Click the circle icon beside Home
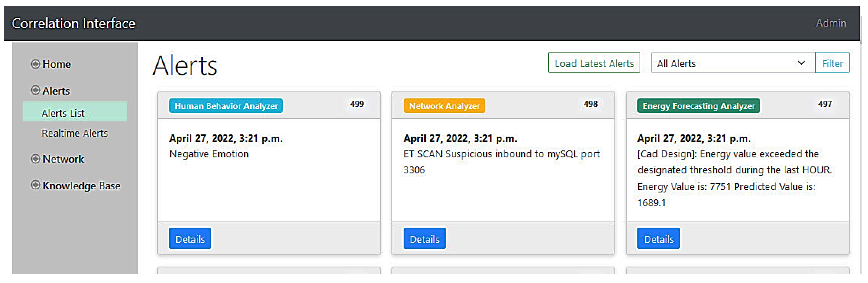 point(35,64)
